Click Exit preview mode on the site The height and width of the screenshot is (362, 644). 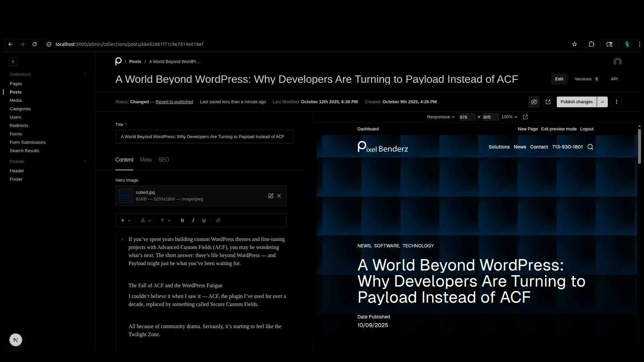(559, 129)
